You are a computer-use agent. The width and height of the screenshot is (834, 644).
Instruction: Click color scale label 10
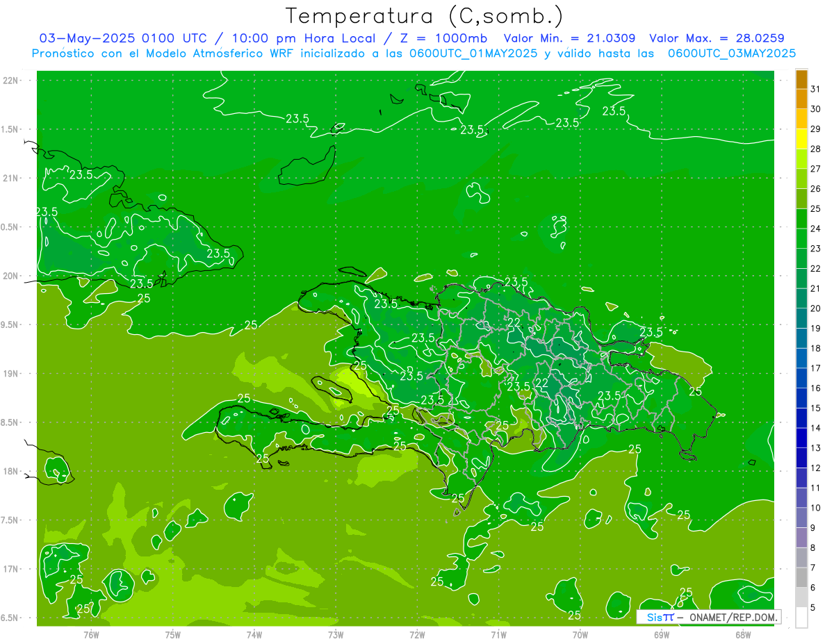point(816,508)
